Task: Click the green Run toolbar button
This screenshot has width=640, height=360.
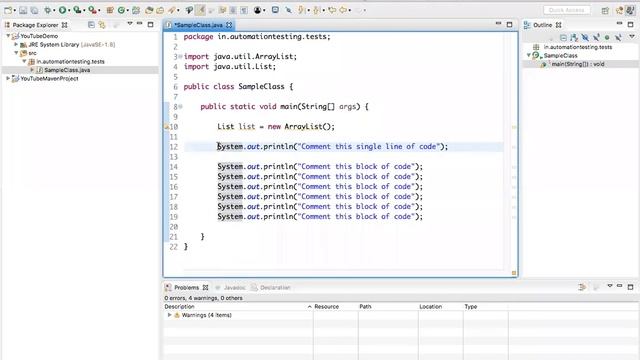Action: pyautogui.click(x=62, y=10)
